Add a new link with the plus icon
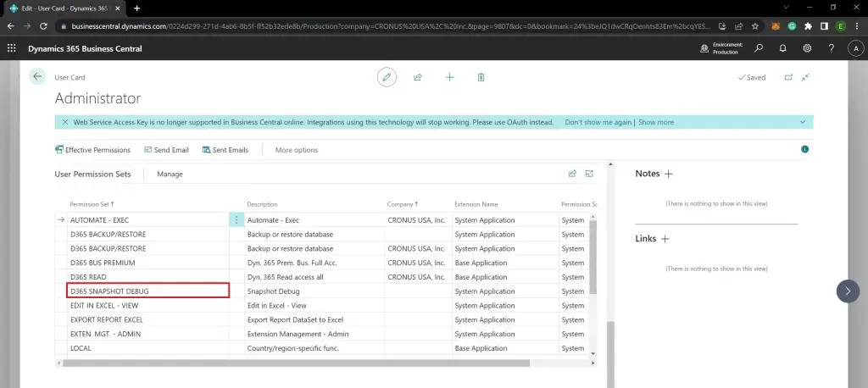The image size is (868, 388). [x=665, y=239]
